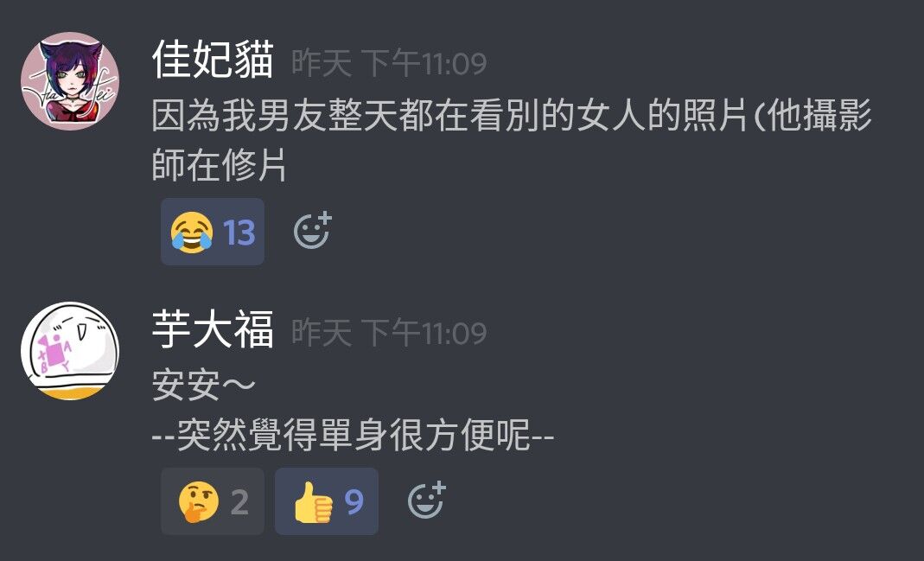The width and height of the screenshot is (924, 561).
Task: Select the message starting with 因為我男友
Action: pos(512,140)
